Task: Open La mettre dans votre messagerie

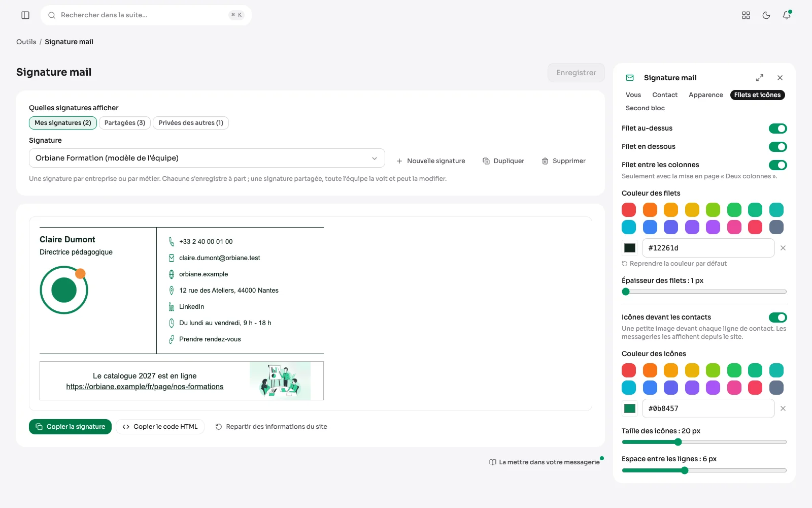Action: (545, 462)
